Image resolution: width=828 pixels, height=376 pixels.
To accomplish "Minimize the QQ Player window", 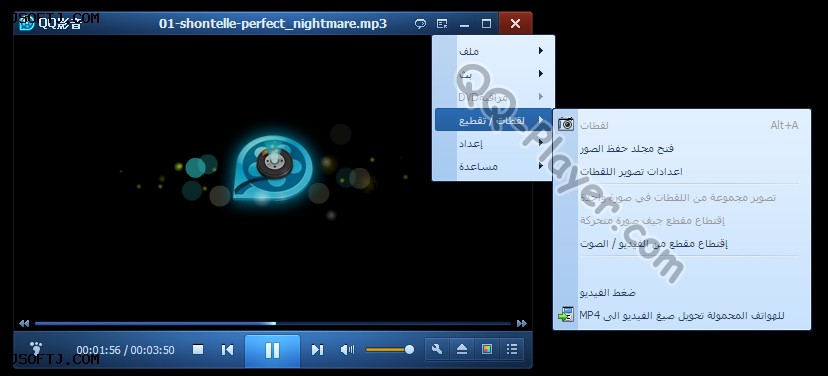I will tap(464, 24).
